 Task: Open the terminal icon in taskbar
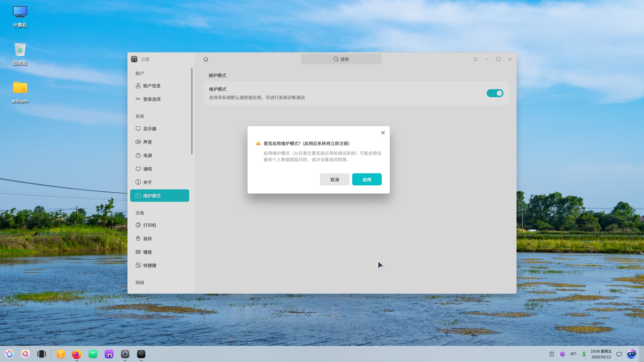click(141, 354)
